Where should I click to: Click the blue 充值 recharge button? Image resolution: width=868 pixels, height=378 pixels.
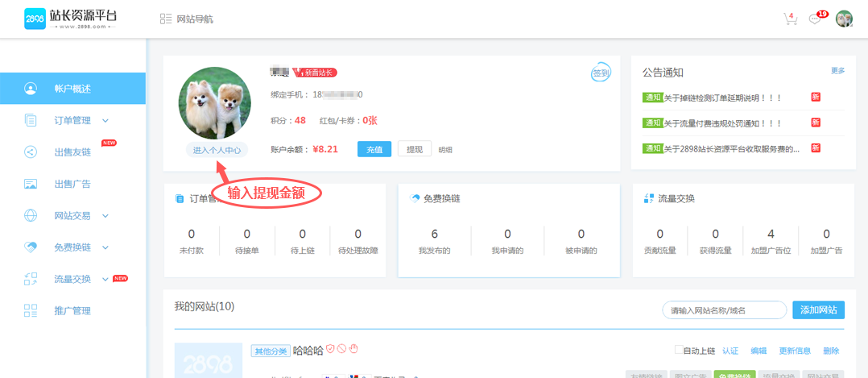click(374, 149)
